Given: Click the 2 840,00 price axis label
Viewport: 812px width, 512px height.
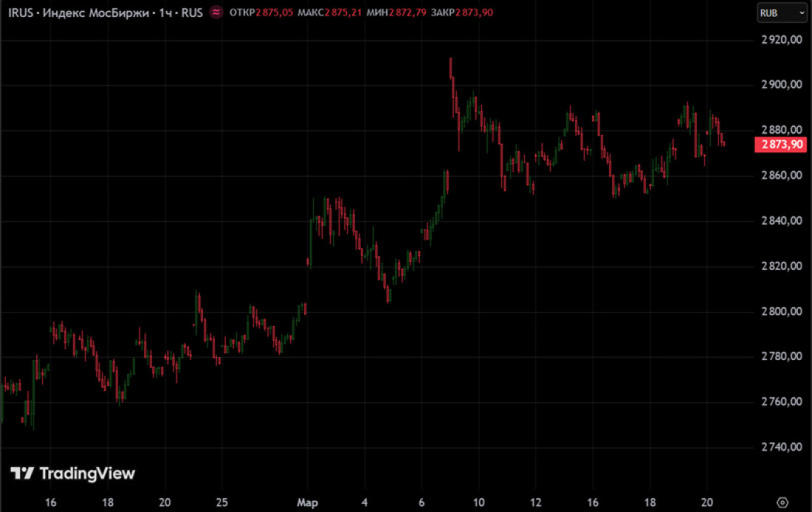Looking at the screenshot, I should tap(782, 221).
